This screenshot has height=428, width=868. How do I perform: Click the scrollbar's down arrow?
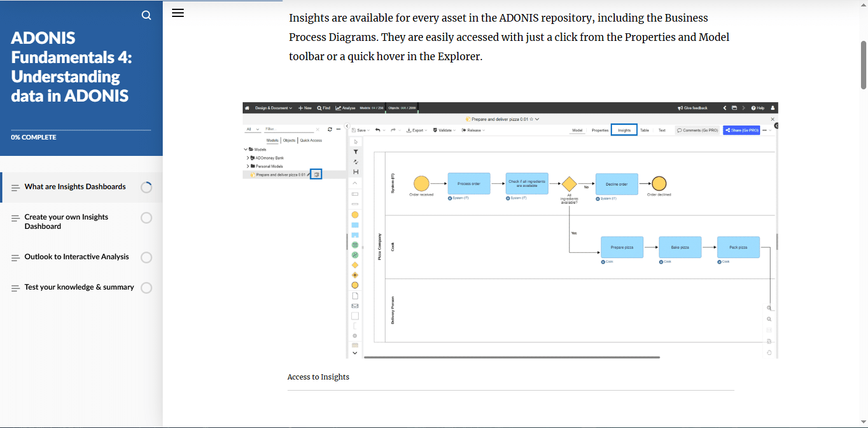click(864, 422)
